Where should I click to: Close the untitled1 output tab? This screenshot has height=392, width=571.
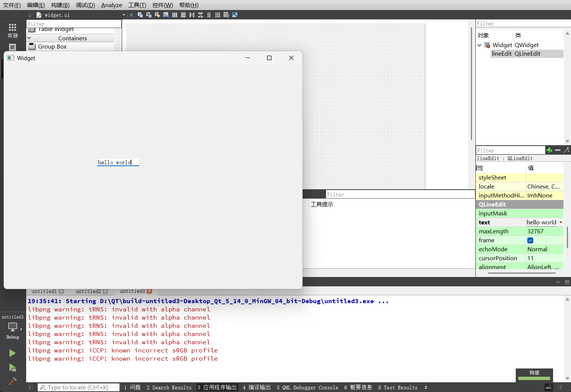[61, 291]
